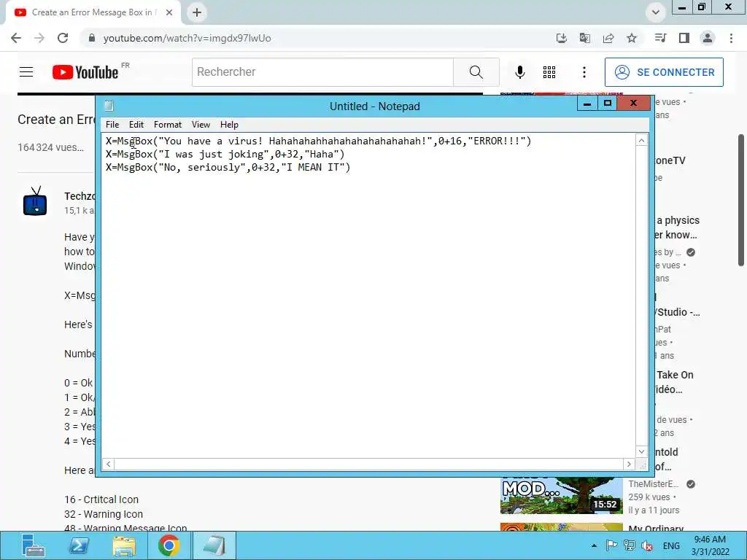
Task: Select the YouTube URL in address bar
Action: [x=187, y=38]
